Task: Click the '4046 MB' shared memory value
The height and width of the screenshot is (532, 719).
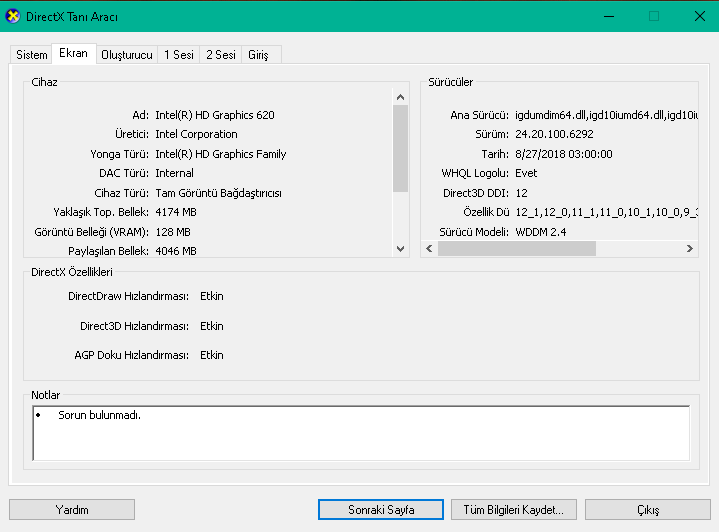Action: tap(176, 251)
